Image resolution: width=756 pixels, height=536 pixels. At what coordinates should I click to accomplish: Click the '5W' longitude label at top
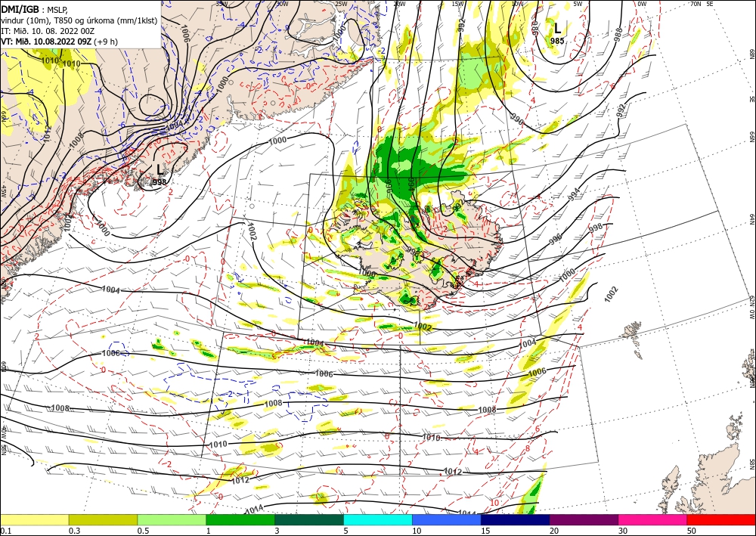click(578, 4)
